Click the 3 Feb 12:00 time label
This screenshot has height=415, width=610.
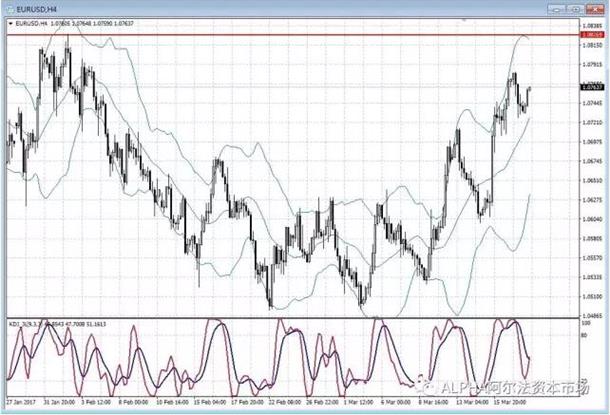pyautogui.click(x=96, y=402)
